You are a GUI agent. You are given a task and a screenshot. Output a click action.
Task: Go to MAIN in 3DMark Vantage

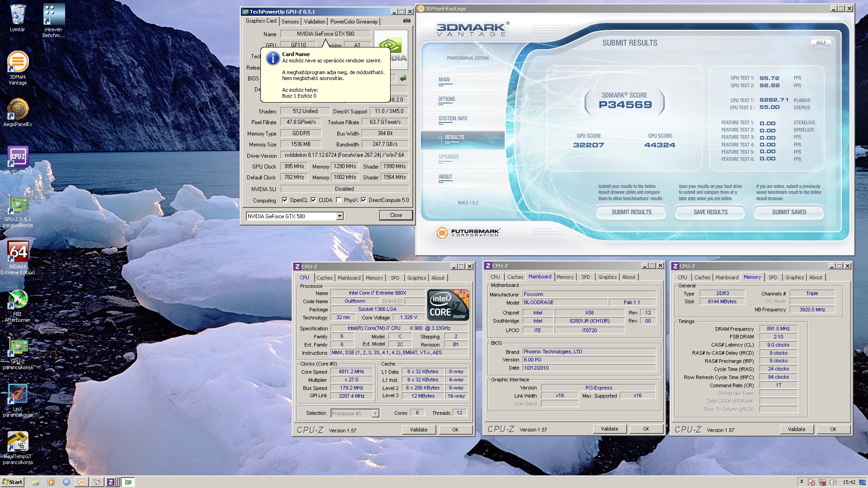[x=444, y=80]
